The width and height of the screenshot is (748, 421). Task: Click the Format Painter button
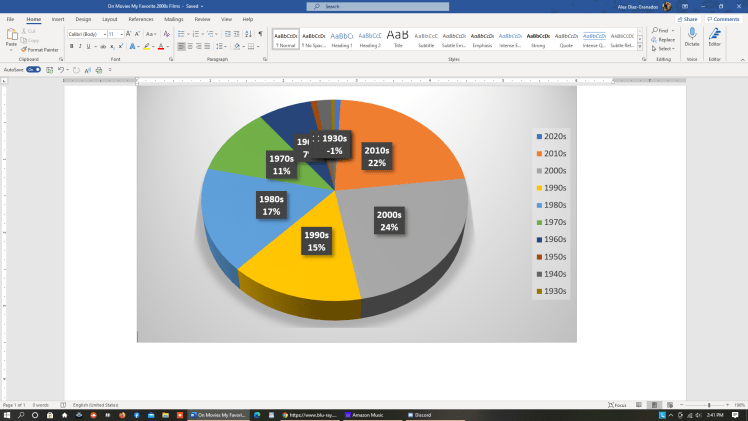pyautogui.click(x=40, y=49)
